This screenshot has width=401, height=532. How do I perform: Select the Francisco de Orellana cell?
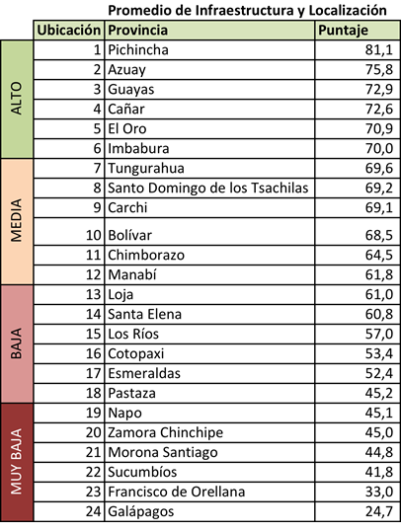(209, 492)
